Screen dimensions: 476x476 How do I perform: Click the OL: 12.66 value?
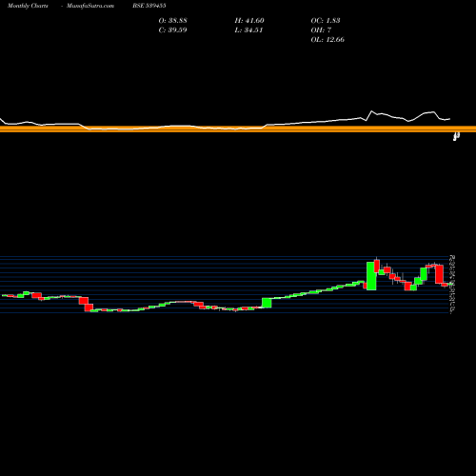pyautogui.click(x=327, y=40)
